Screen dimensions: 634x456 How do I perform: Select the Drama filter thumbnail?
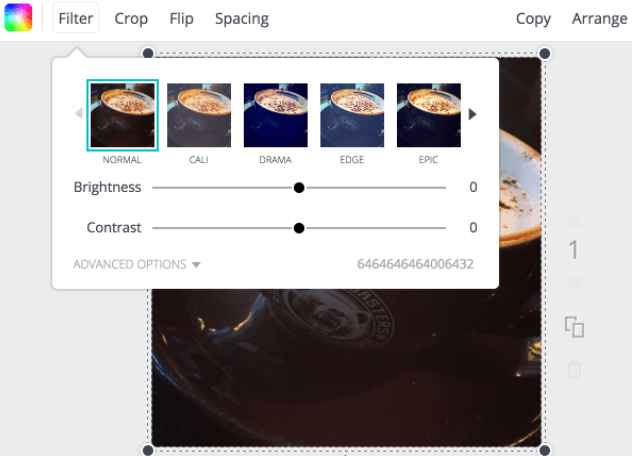[275, 115]
